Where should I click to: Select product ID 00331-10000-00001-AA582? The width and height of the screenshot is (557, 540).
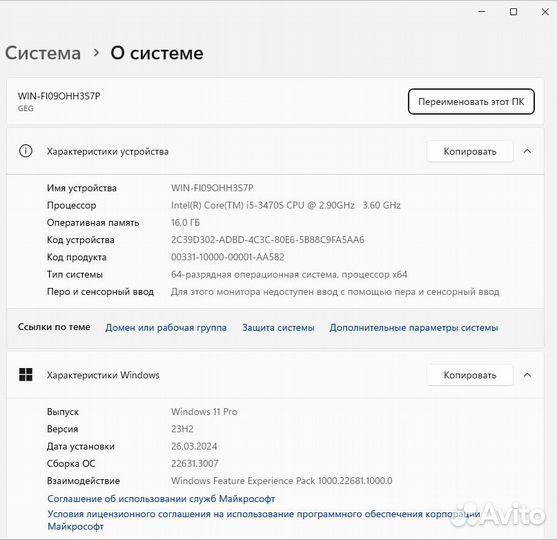coord(227,257)
